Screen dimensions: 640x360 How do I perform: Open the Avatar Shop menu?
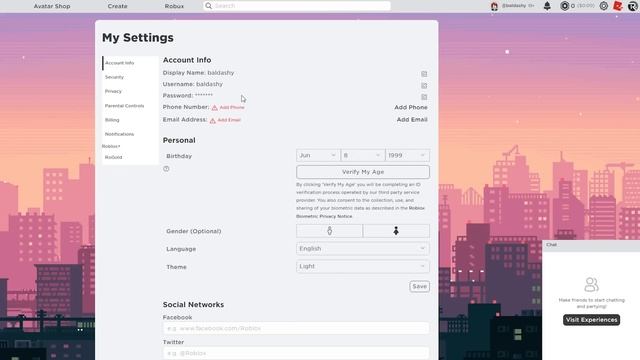tap(52, 6)
